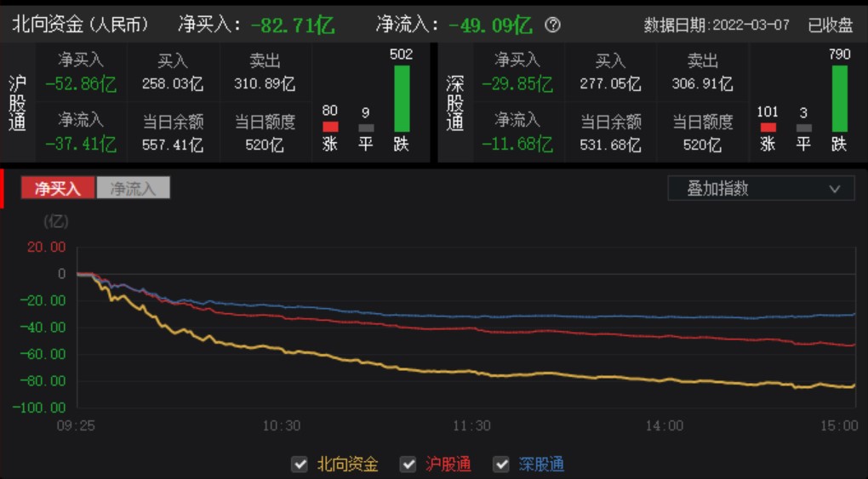Click the 已收盘 status label
The image size is (868, 479).
(x=830, y=25)
